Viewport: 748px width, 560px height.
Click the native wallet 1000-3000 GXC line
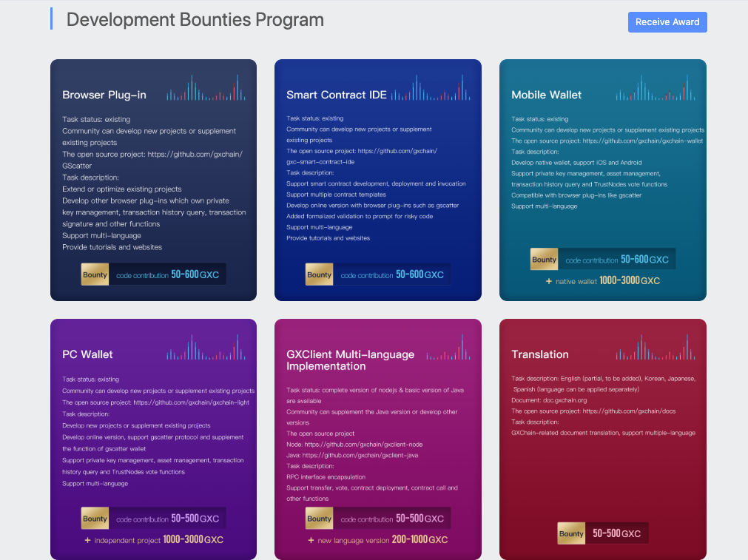[x=603, y=281]
